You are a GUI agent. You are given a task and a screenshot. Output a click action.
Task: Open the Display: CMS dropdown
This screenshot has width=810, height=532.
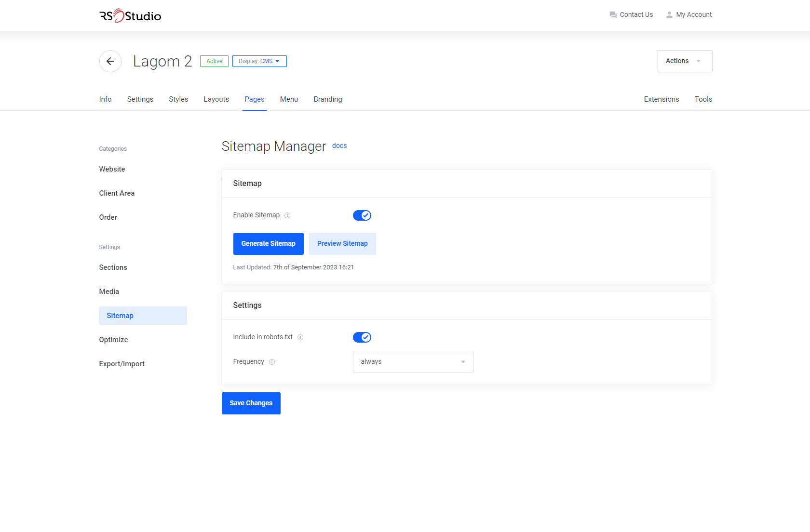point(259,61)
